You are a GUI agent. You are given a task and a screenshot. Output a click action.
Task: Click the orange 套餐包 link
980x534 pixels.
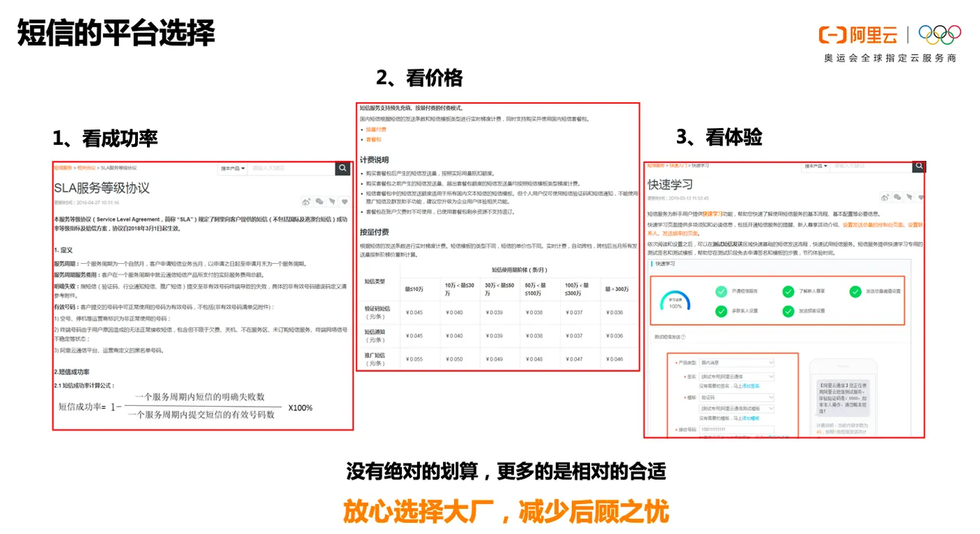click(x=373, y=139)
